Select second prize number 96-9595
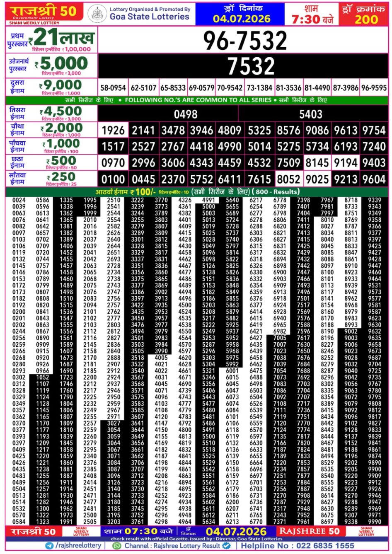Image resolution: width=392 pixels, height=554 pixels. 374,88
